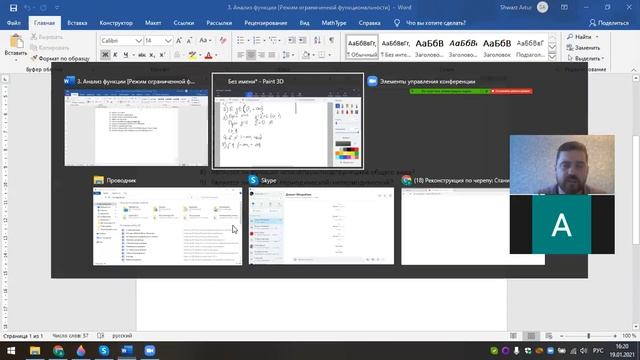Apply the Подзаголовок style
Image resolution: width=640 pixels, height=360 pixels.
[x=530, y=47]
